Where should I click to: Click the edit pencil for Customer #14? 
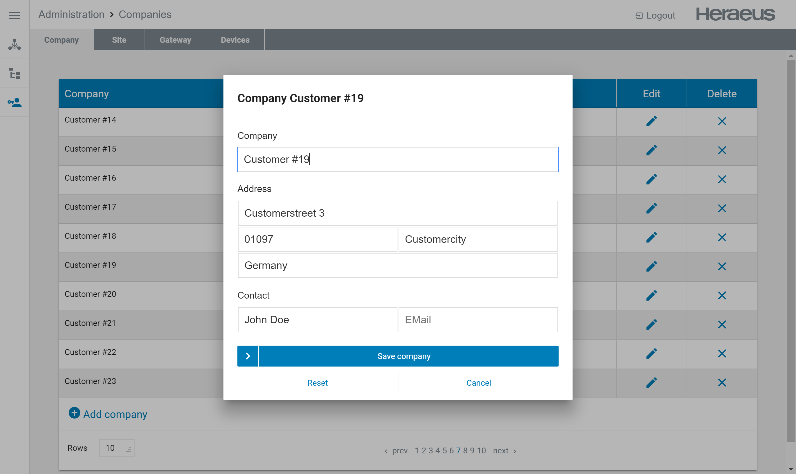651,121
